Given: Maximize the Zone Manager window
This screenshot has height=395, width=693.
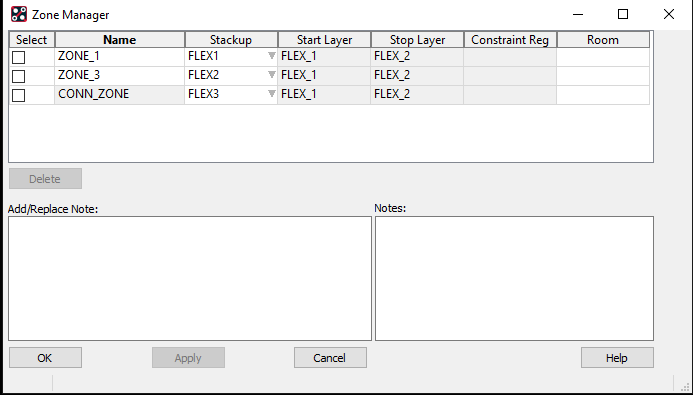Looking at the screenshot, I should click(x=623, y=14).
